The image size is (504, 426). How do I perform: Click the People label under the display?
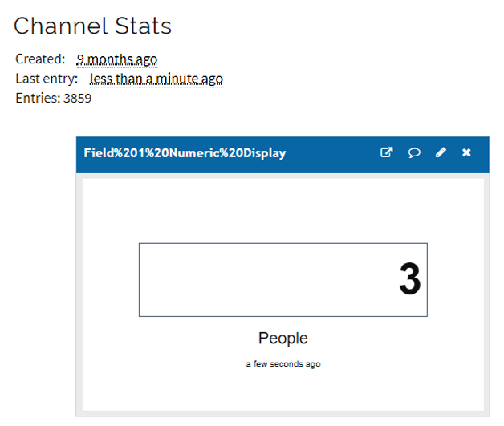point(282,338)
